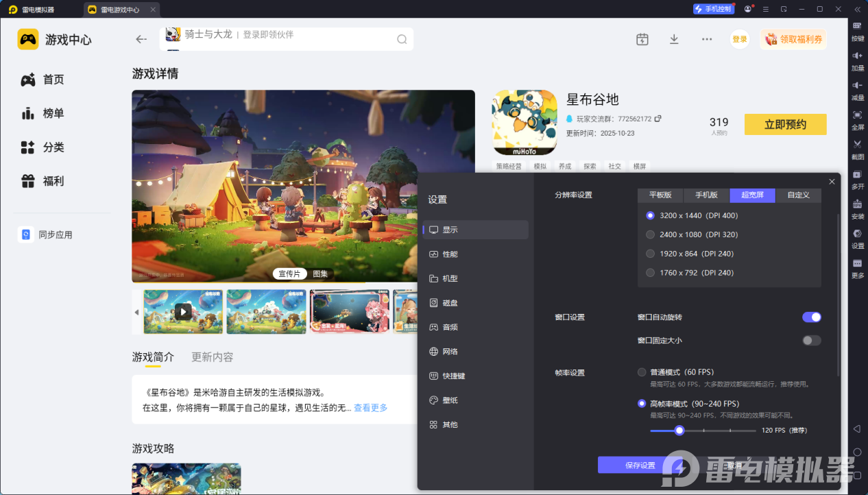Select 普通模式 (60 FPS) radio button
The image size is (868, 495).
(642, 372)
